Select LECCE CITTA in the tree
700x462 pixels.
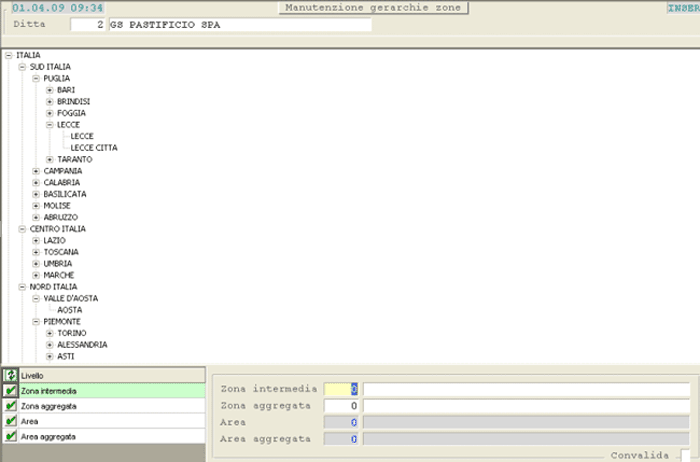(94, 148)
